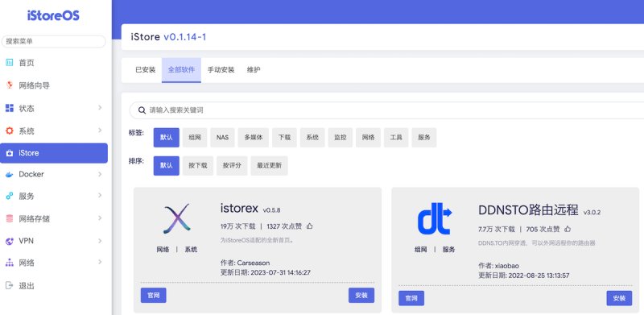Click the 19万 次下载 count

pos(237,226)
